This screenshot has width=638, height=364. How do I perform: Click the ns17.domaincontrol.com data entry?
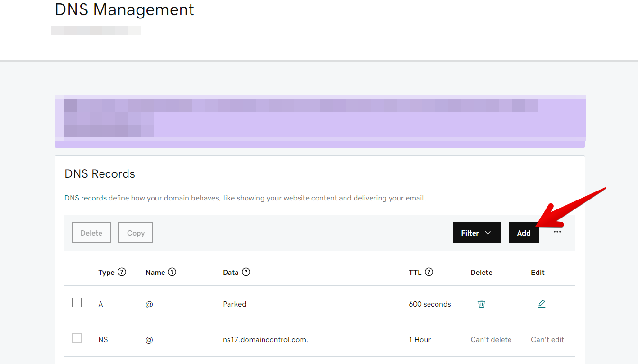coord(265,340)
